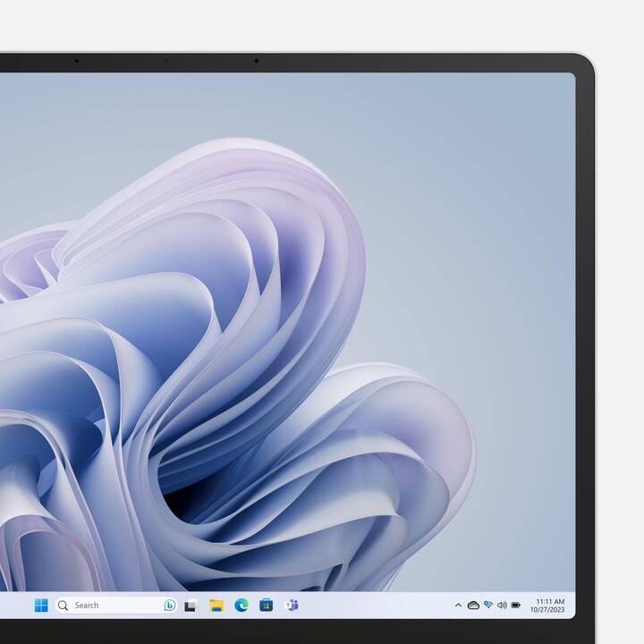Click the battery status tray icon
The image size is (644, 644).
click(515, 606)
